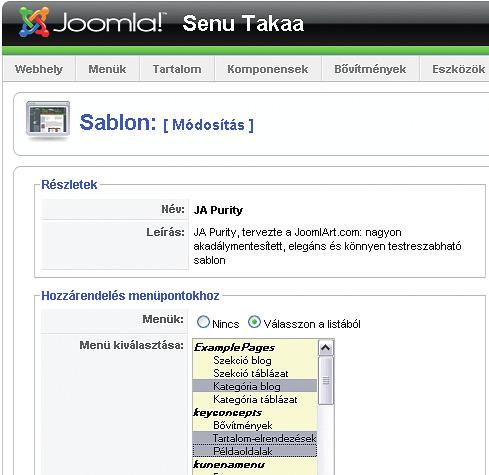
Task: Select the Nincs radio button
Action: [203, 322]
